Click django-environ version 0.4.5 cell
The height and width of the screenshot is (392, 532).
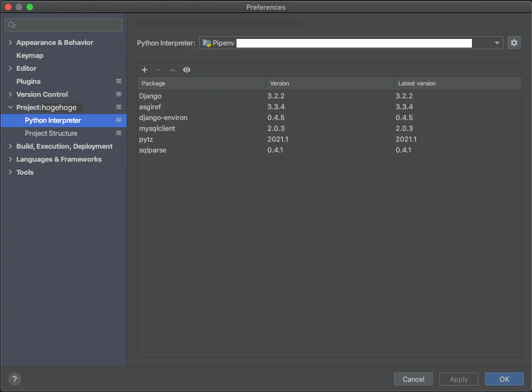pyautogui.click(x=276, y=118)
